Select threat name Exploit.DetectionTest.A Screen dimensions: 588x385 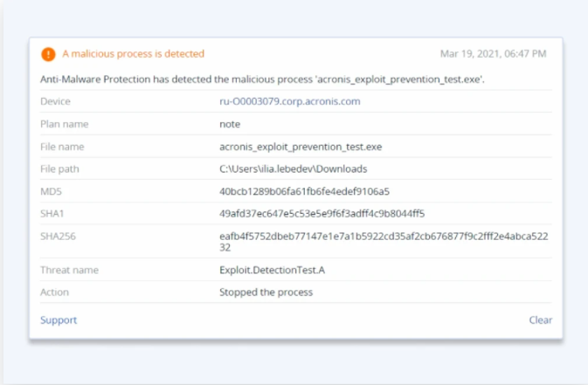273,270
